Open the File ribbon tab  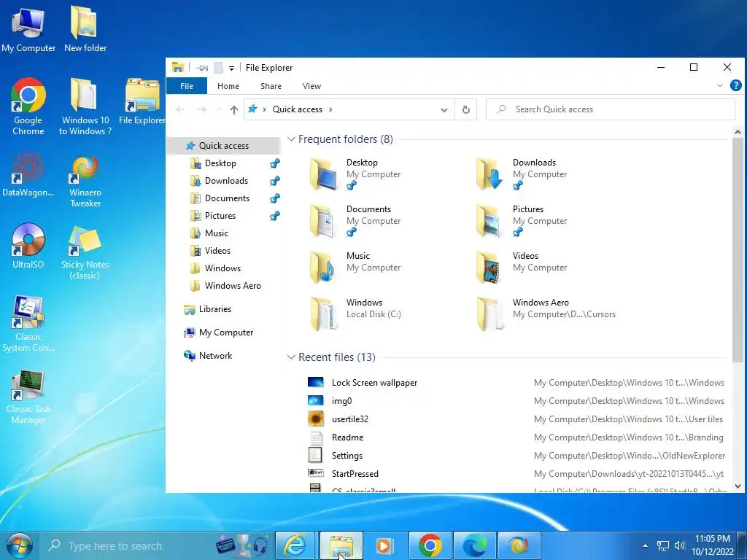coord(187,86)
